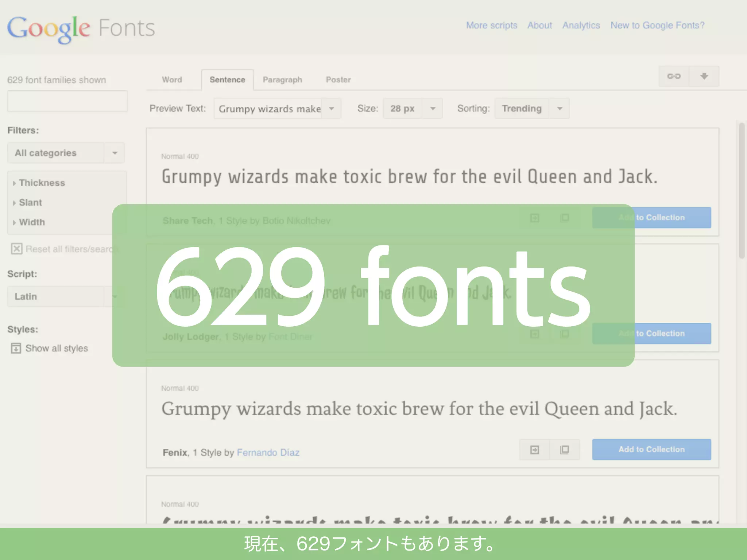Click the Reset all filters X icon

point(16,249)
